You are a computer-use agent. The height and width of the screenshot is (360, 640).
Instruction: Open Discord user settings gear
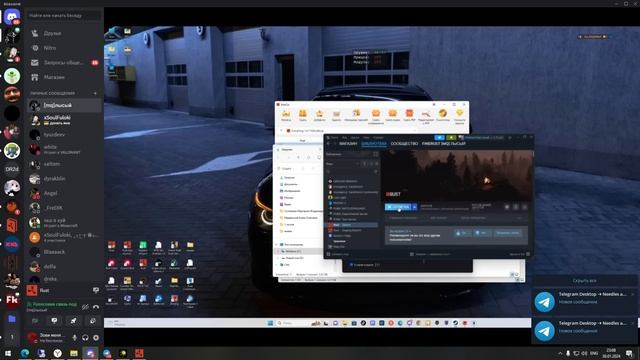[x=96, y=338]
